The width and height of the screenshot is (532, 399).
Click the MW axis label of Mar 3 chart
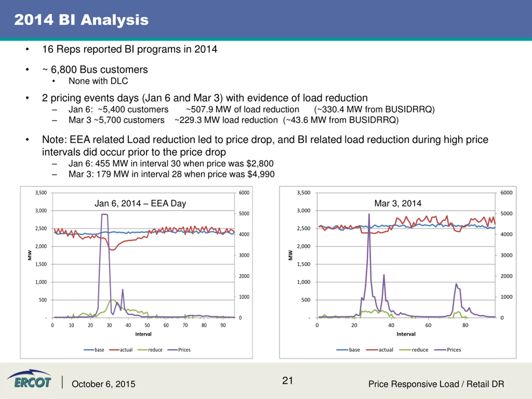291,255
